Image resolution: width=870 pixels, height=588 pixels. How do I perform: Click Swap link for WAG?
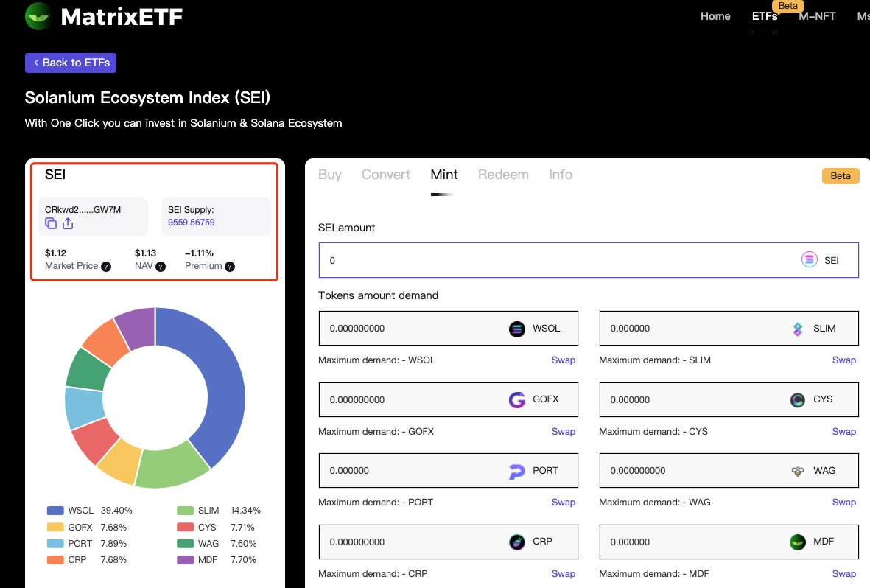[844, 502]
